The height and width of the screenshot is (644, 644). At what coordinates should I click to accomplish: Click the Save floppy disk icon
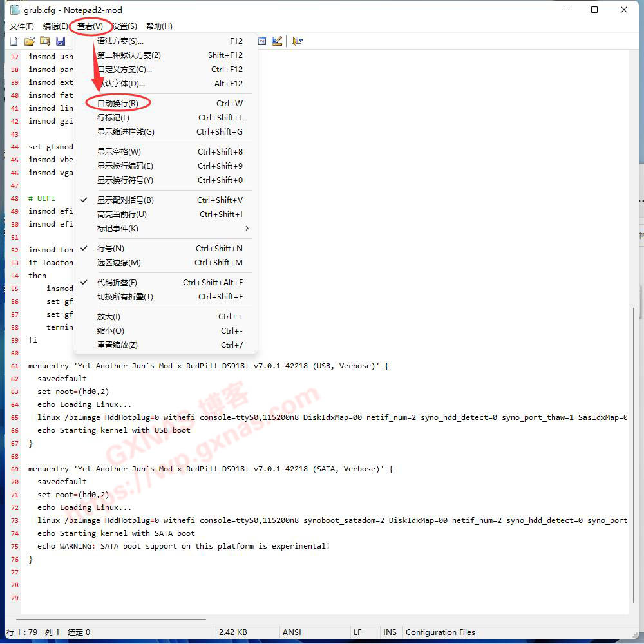point(61,41)
